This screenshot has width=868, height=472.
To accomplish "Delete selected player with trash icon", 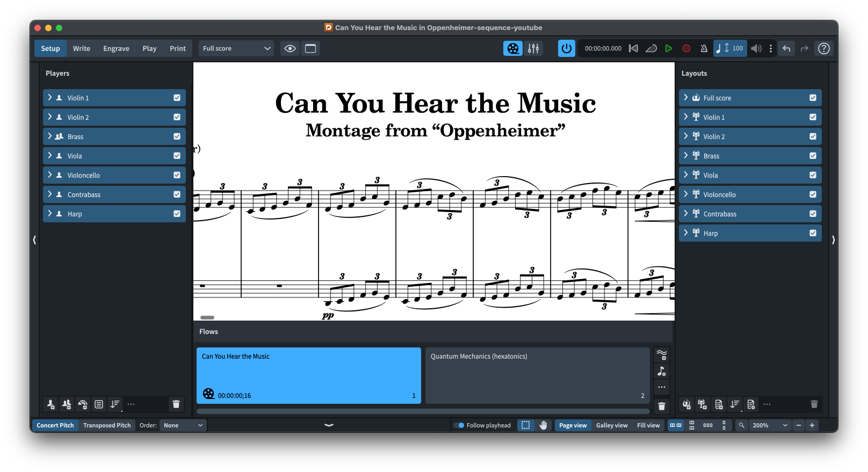I will [x=176, y=404].
